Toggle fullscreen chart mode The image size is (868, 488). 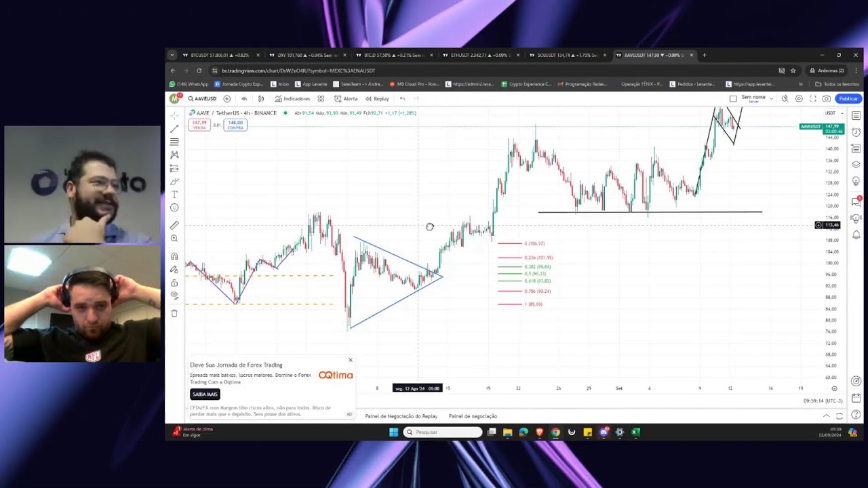[x=812, y=98]
